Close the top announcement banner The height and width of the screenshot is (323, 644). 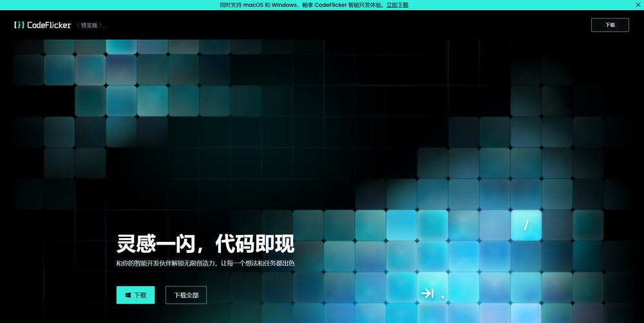pos(639,5)
